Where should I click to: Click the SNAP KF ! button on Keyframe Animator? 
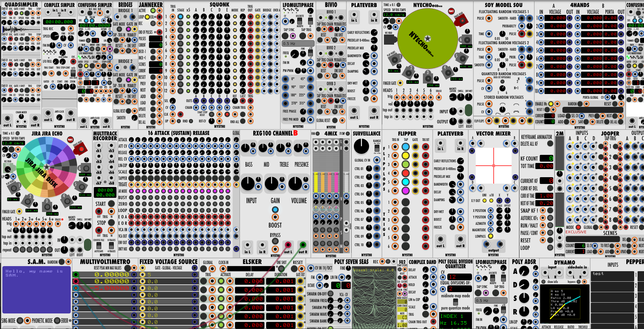tap(550, 210)
